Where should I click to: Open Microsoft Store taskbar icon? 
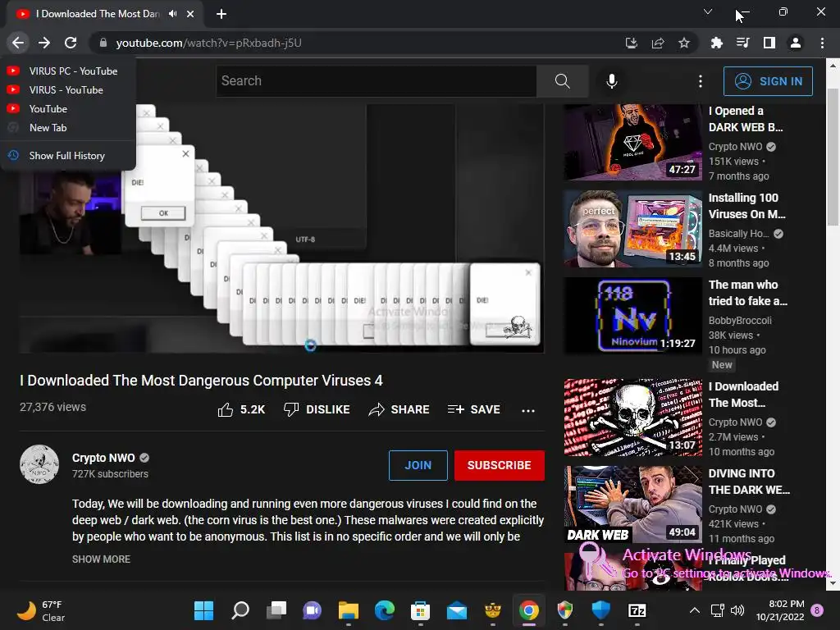[x=421, y=610]
